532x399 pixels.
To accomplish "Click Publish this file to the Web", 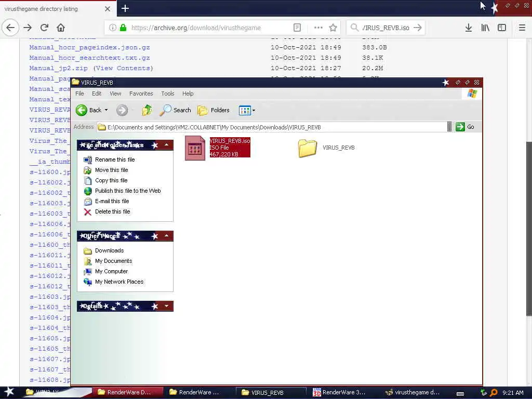I will 128,191.
